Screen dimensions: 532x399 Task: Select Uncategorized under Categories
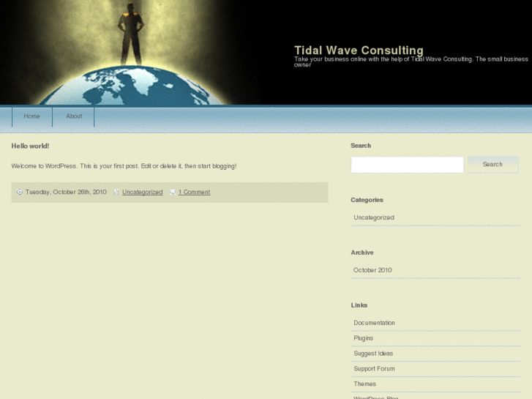(374, 217)
